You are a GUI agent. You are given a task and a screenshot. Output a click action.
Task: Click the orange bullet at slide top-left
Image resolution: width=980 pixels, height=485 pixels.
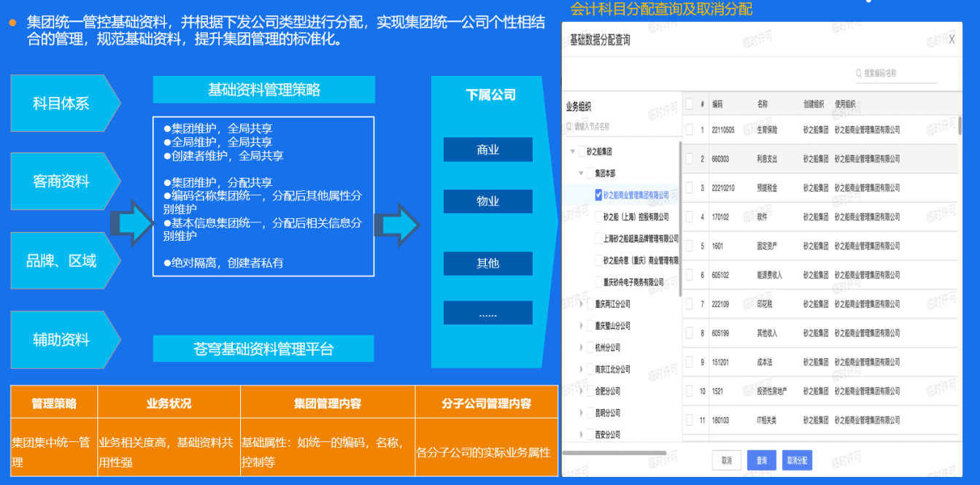click(12, 23)
